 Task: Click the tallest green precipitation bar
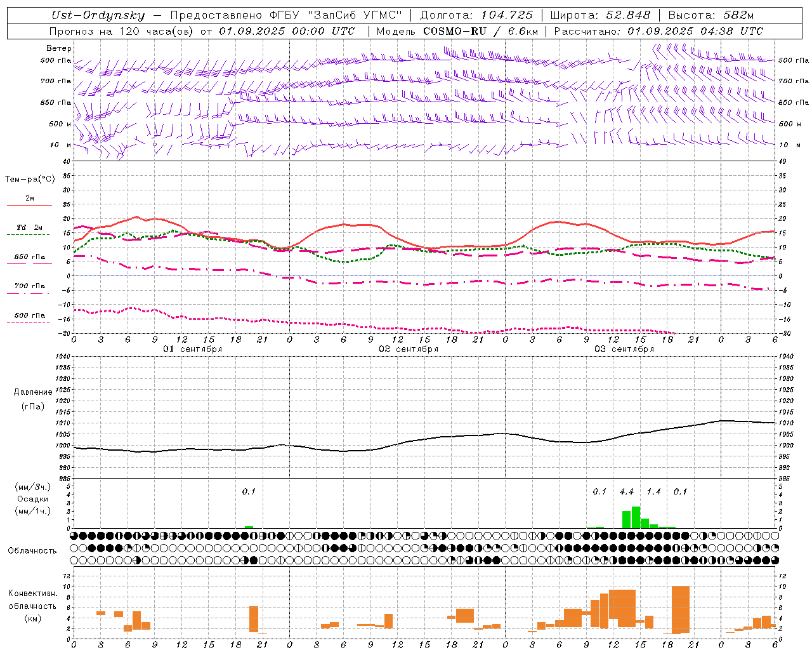pyautogui.click(x=636, y=517)
